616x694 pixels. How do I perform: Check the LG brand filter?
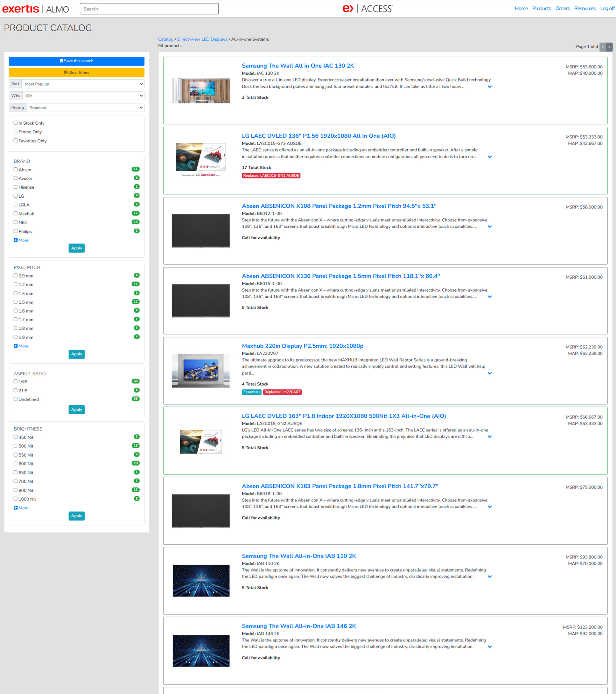click(x=16, y=196)
